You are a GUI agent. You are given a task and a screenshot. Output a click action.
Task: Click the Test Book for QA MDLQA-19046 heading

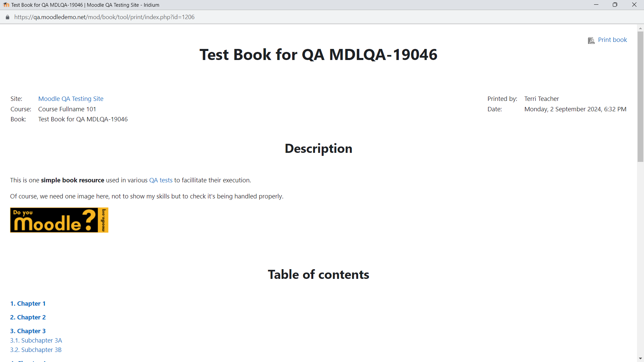pos(318,55)
